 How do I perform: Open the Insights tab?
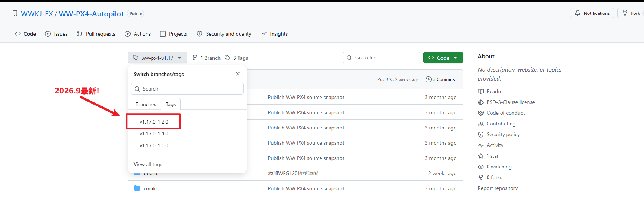coord(274,34)
